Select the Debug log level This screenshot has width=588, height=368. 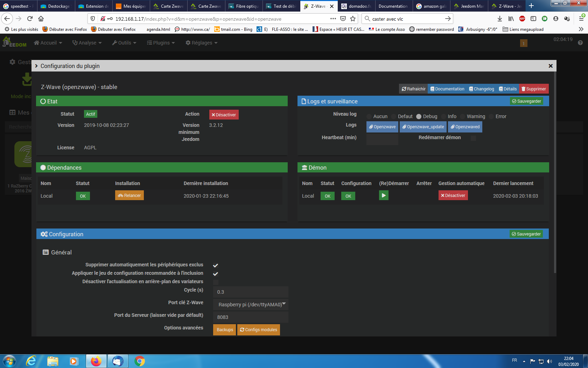(x=419, y=116)
